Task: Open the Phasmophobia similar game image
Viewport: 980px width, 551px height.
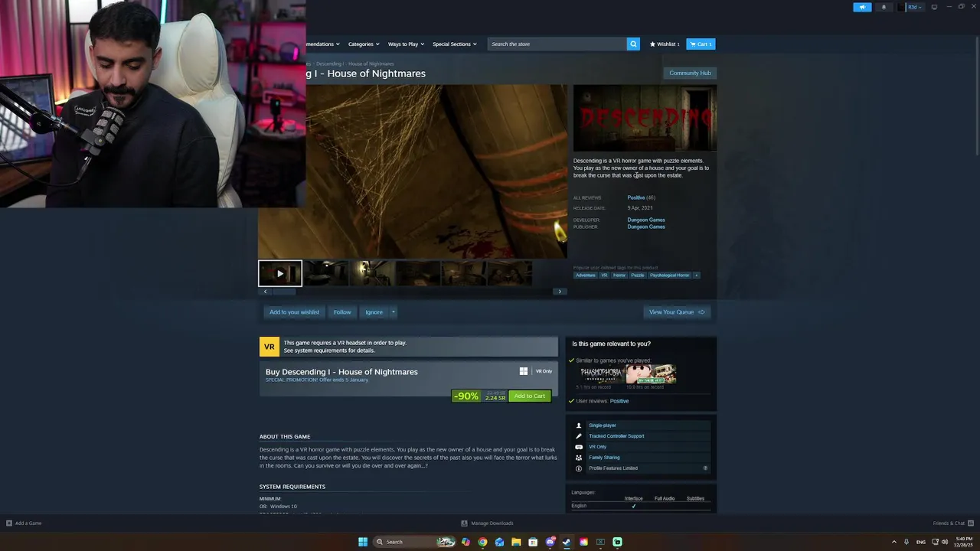Action: coord(600,373)
